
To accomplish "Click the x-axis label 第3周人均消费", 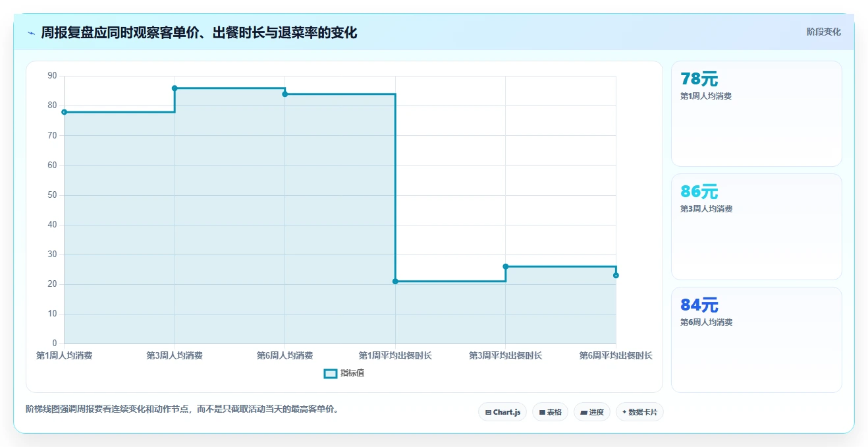I will click(x=175, y=356).
